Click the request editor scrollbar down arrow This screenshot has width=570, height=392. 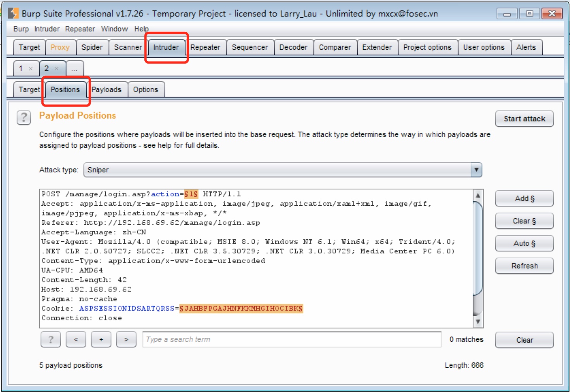(x=478, y=322)
